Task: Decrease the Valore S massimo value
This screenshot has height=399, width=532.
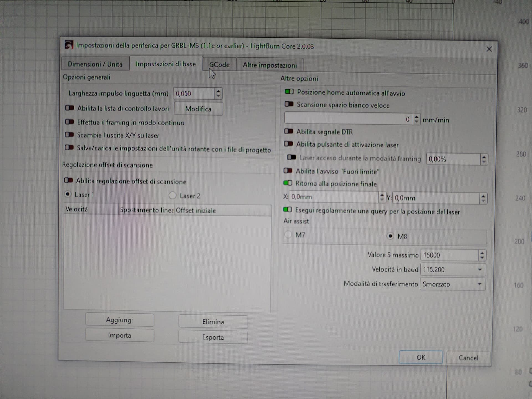Action: coord(482,258)
